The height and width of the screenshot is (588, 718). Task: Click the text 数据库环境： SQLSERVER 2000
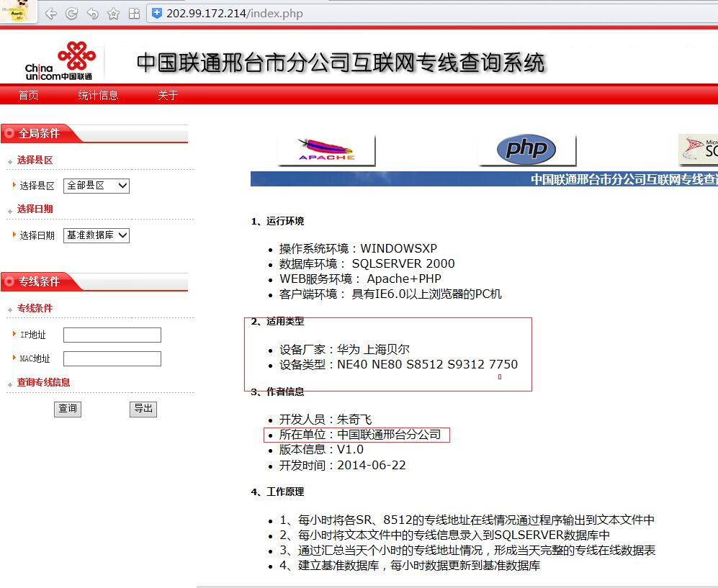[367, 263]
